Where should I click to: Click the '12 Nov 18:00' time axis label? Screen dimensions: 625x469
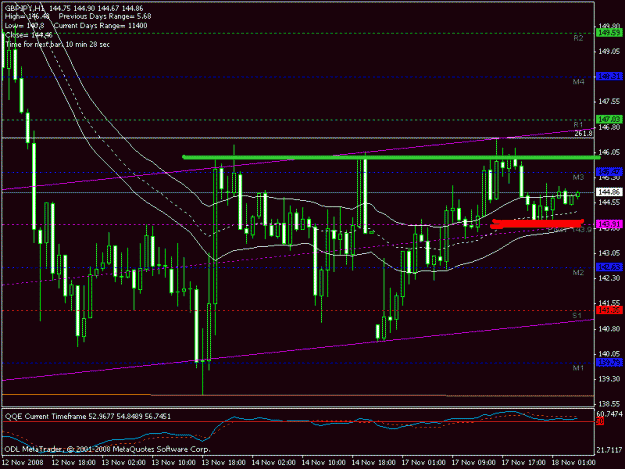click(x=74, y=463)
